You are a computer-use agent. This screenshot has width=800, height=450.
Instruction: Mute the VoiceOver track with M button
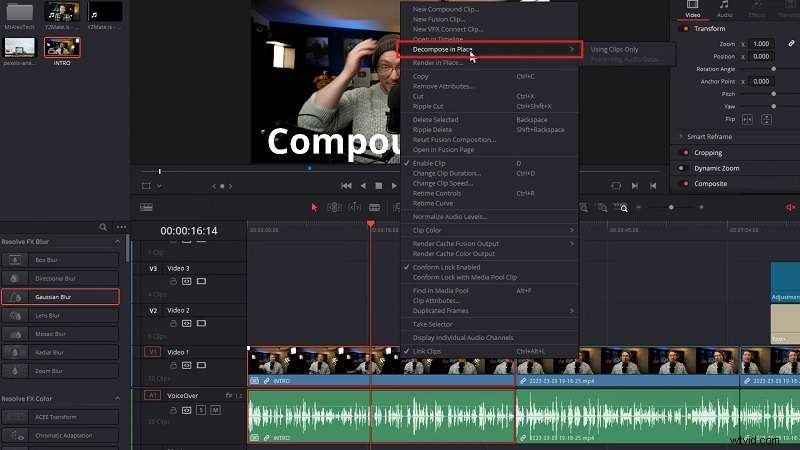(215, 410)
